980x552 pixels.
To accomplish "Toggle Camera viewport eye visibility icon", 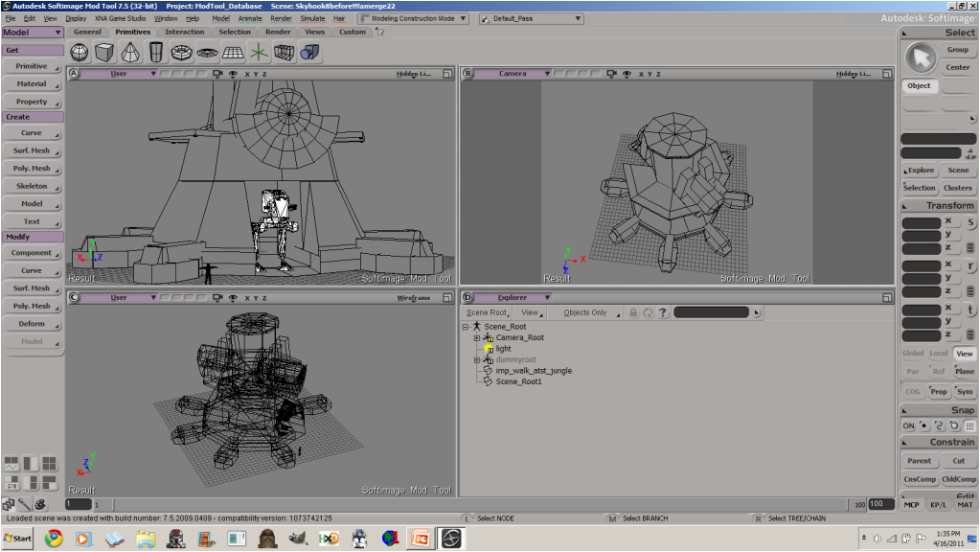I will tap(627, 74).
